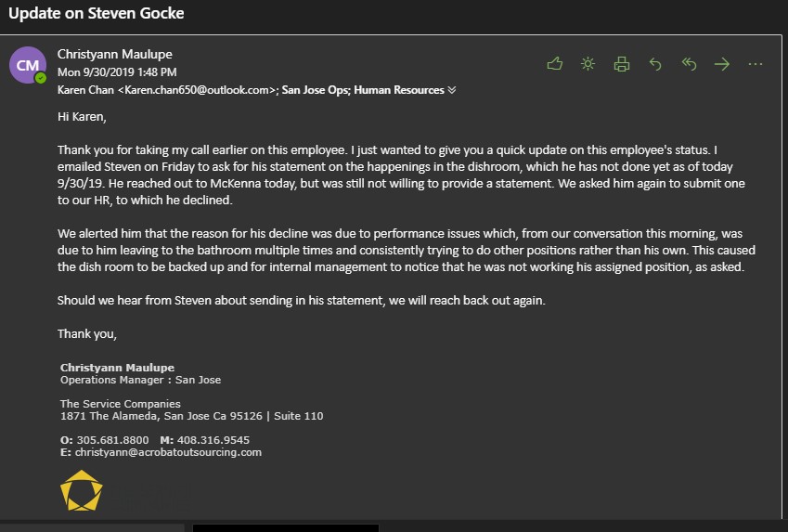Click the Like thumbs-up icon
Screen dimensions: 788x532
(555, 64)
